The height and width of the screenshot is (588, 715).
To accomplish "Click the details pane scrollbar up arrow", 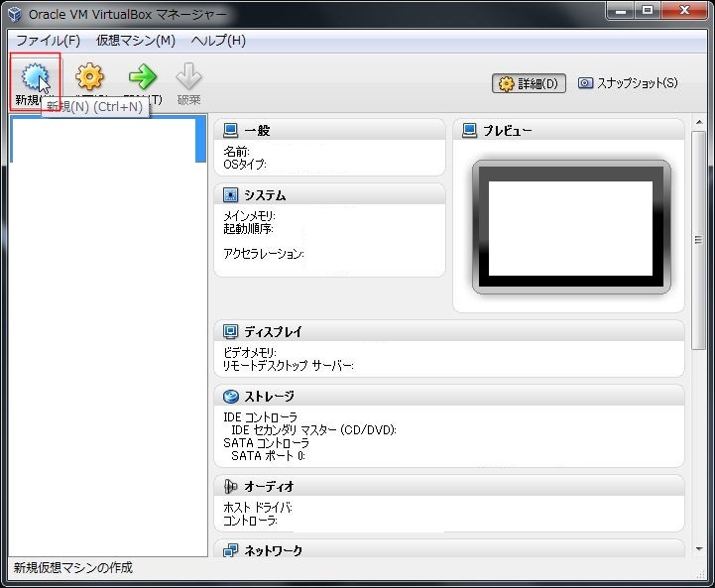I will (699, 123).
